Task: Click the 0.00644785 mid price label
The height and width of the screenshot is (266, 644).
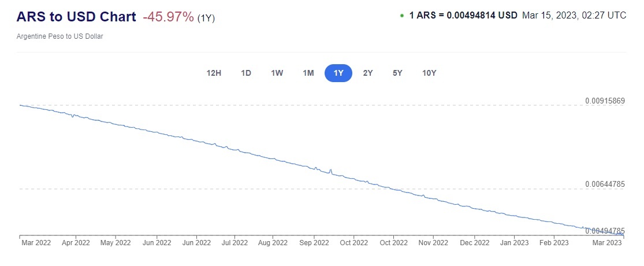Action: [605, 184]
